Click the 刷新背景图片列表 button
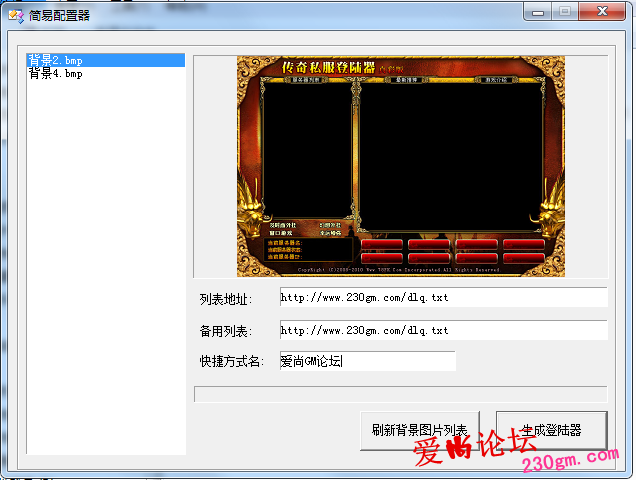The image size is (636, 480). click(420, 430)
